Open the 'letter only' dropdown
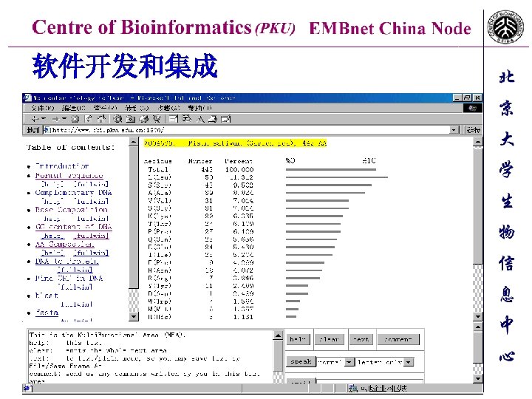Image resolution: width=532 pixels, height=399 pixels. [409, 362]
